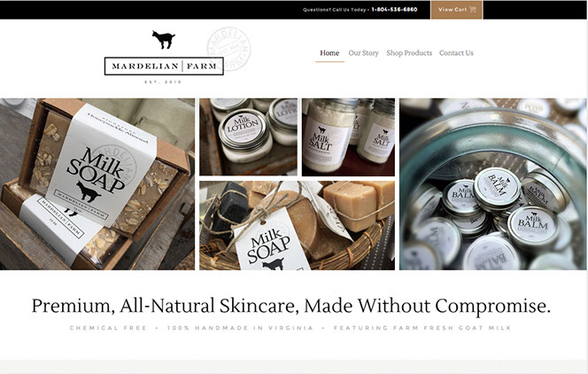The height and width of the screenshot is (374, 588).
Task: Click Featuring Farm Fresh Goat Milk text
Action: [422, 328]
